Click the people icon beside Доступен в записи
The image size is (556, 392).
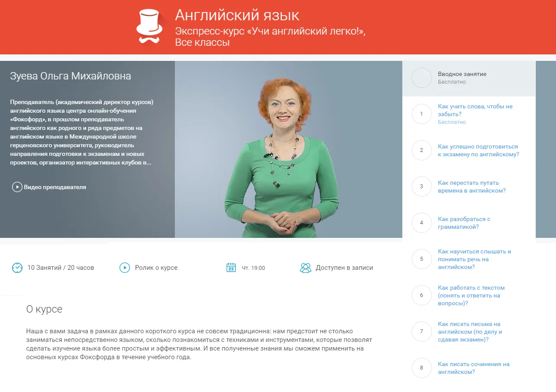click(305, 268)
